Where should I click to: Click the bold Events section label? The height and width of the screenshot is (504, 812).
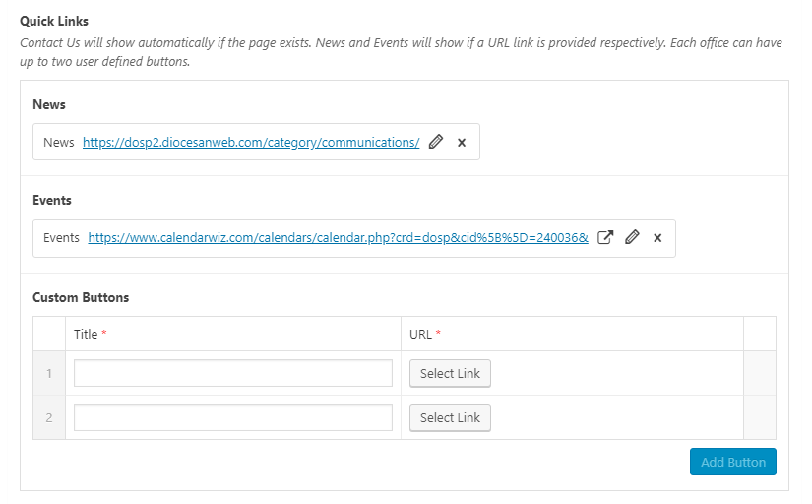(x=52, y=200)
